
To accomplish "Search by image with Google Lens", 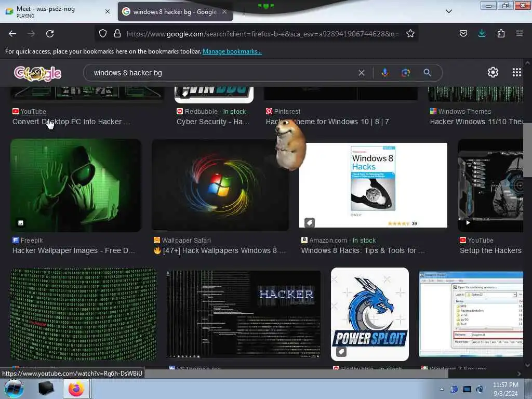I will 405,73.
